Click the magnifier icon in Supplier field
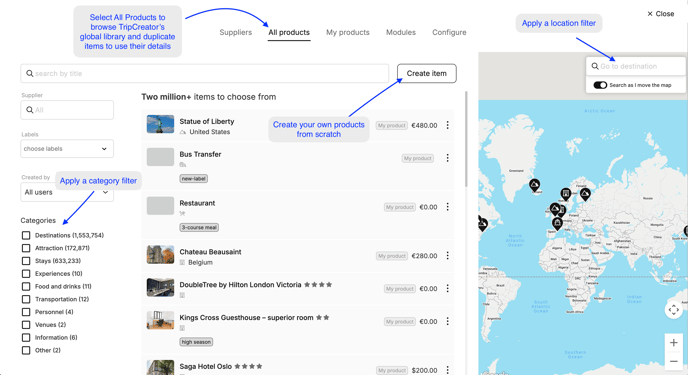The width and height of the screenshot is (688, 375). (29, 110)
